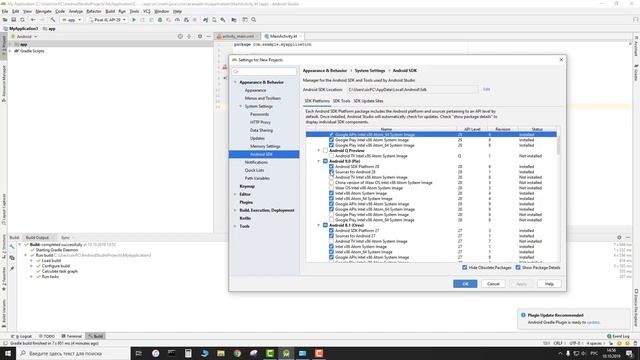Click the Sync/refresh toolbar icon
Image resolution: width=640 pixels, height=360 pixels.
(x=22, y=20)
